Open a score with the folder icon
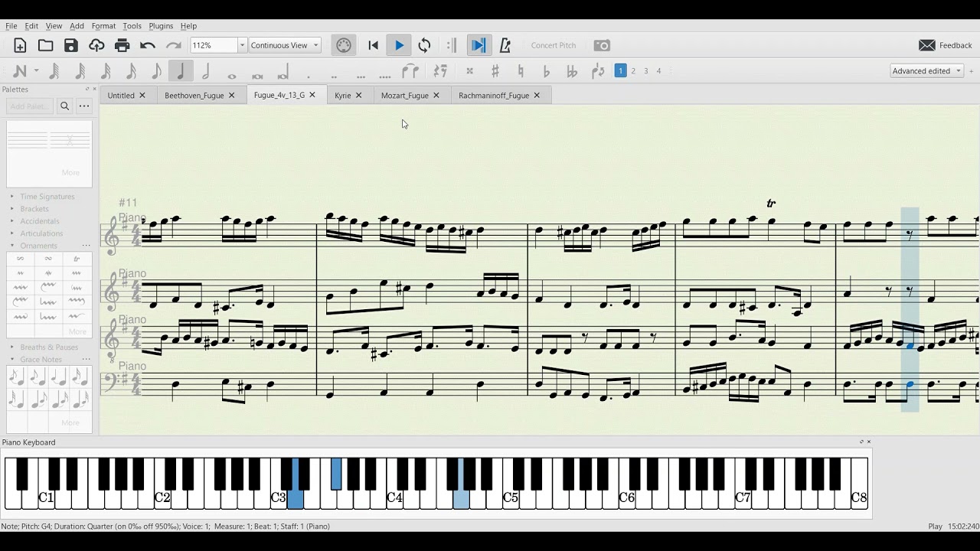This screenshot has height=551, width=980. coord(45,46)
